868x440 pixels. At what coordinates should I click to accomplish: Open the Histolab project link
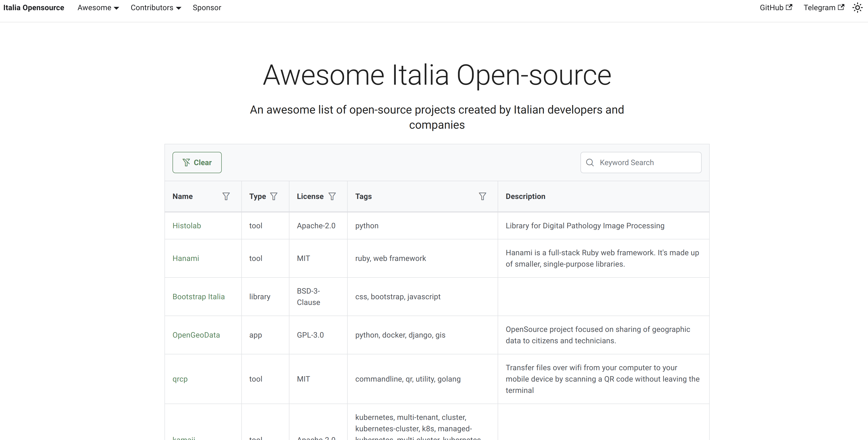click(x=187, y=226)
